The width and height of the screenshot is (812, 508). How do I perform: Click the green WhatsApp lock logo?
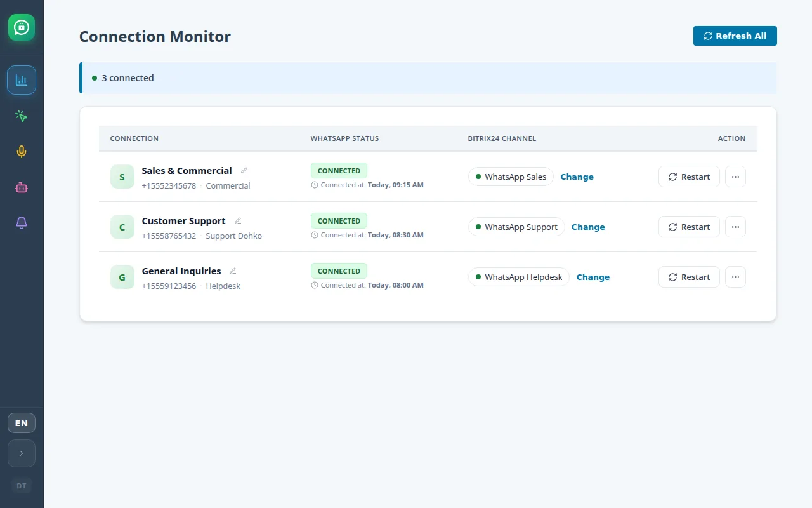coord(22,27)
